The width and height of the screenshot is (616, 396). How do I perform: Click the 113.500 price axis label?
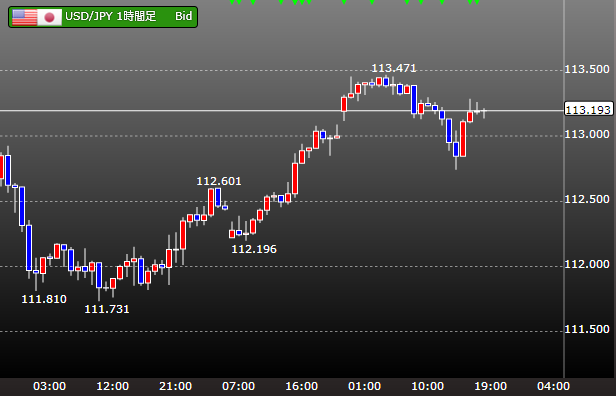tap(587, 70)
